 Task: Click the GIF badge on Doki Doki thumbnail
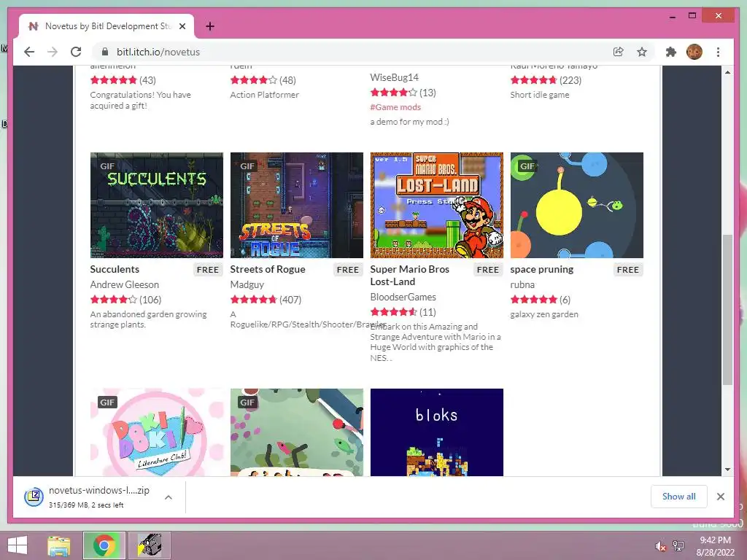107,402
